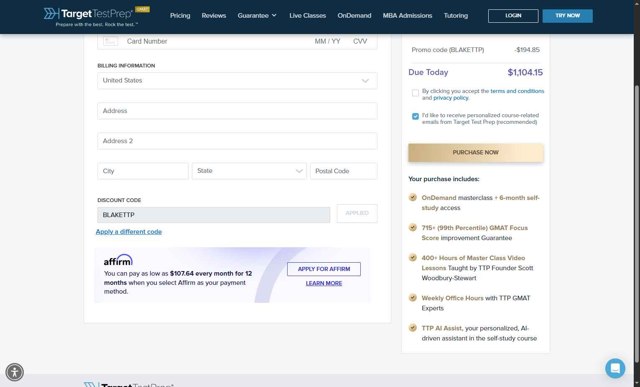The width and height of the screenshot is (640, 387).
Task: Click the TRY NOW button
Action: click(x=567, y=16)
